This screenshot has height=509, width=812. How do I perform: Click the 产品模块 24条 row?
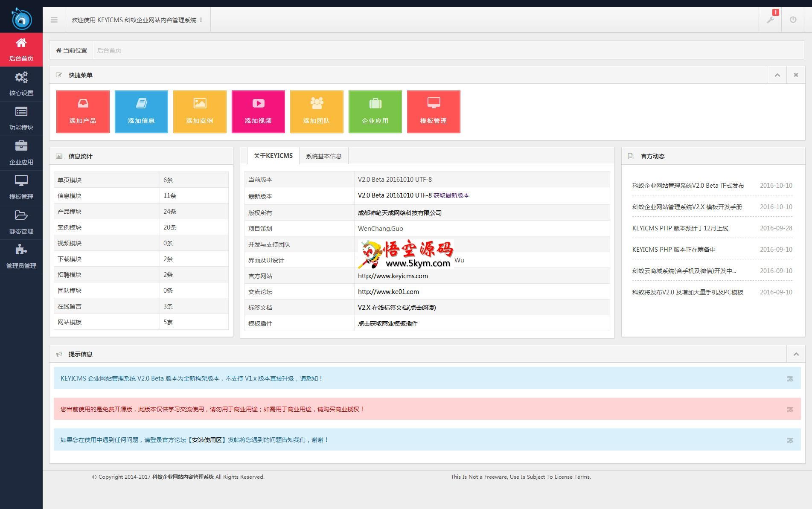141,212
